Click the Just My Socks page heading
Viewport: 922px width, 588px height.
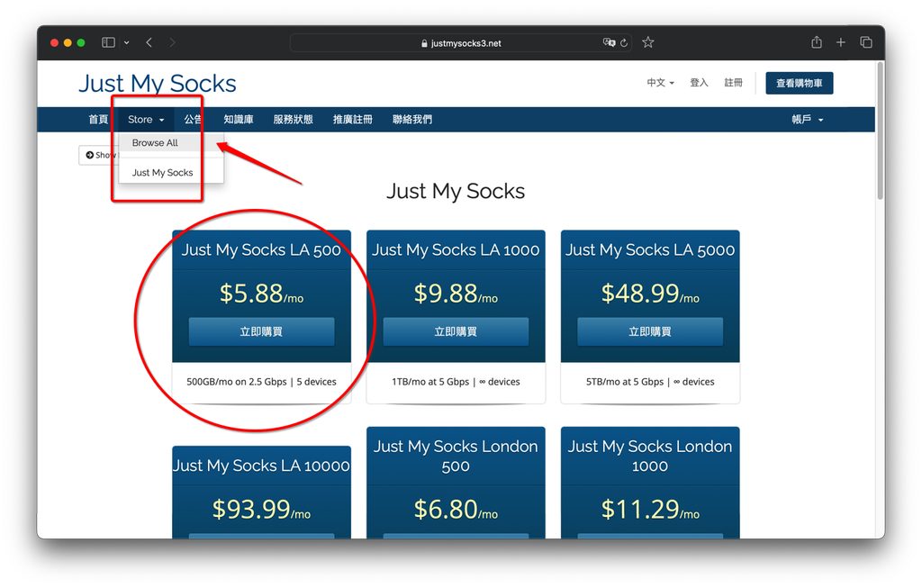click(x=456, y=191)
